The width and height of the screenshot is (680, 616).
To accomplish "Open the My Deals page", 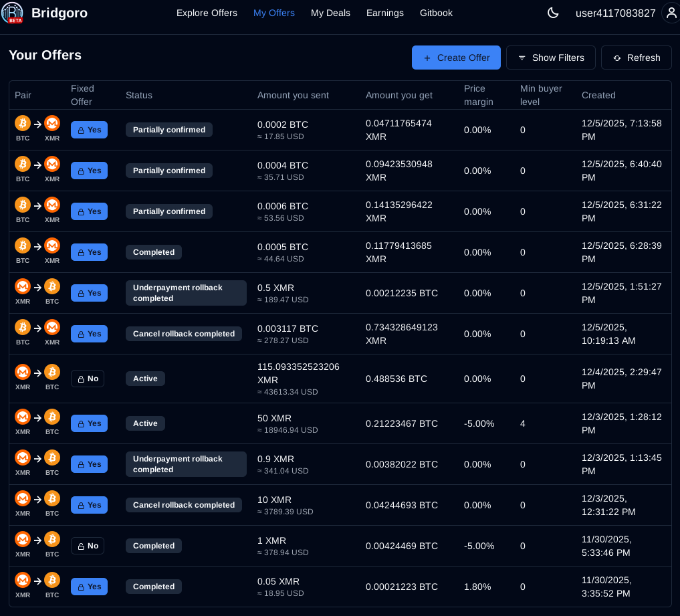I will tap(330, 13).
